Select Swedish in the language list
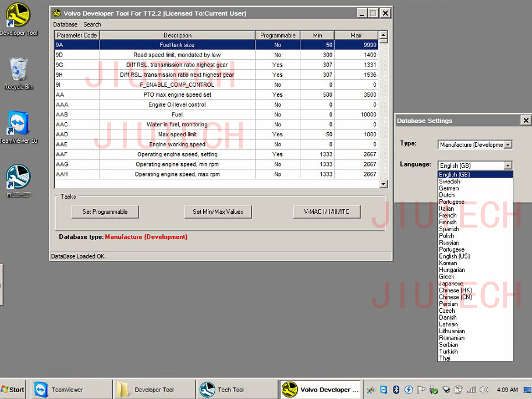This screenshot has height=399, width=532. [x=476, y=181]
